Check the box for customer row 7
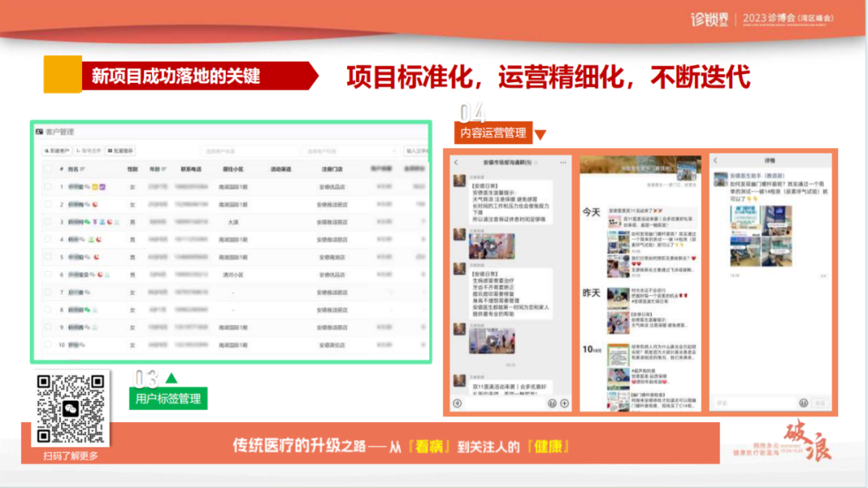This screenshot has height=488, width=868. tap(48, 292)
